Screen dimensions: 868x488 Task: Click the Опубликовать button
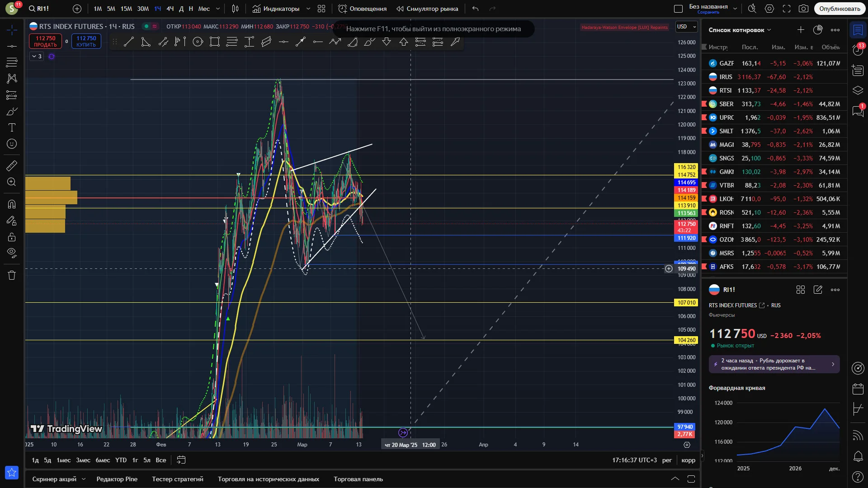840,9
